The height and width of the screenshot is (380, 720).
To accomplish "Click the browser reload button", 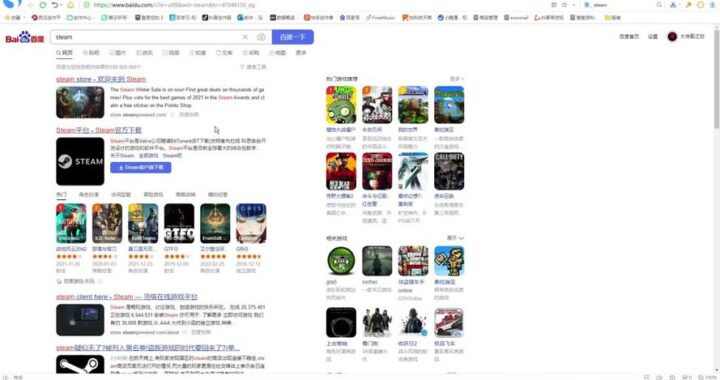I will [43, 5].
